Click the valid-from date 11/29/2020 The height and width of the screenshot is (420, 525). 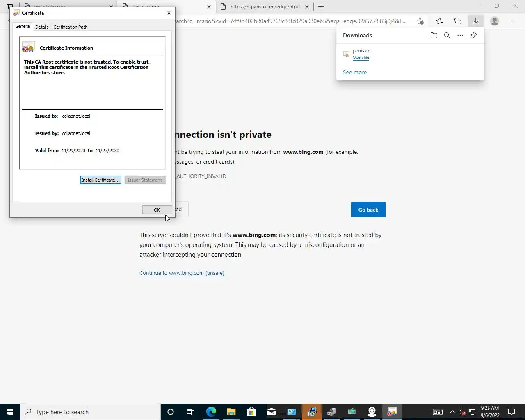pyautogui.click(x=73, y=151)
